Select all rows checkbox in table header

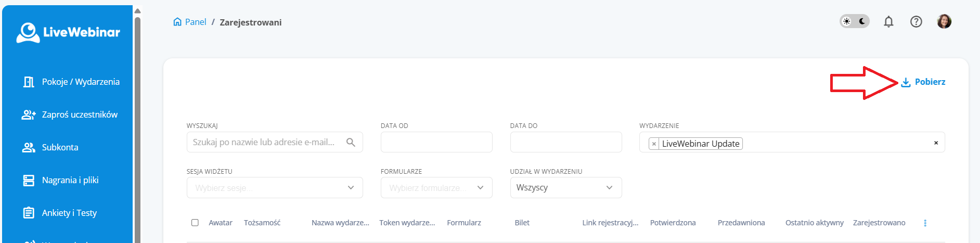(195, 223)
